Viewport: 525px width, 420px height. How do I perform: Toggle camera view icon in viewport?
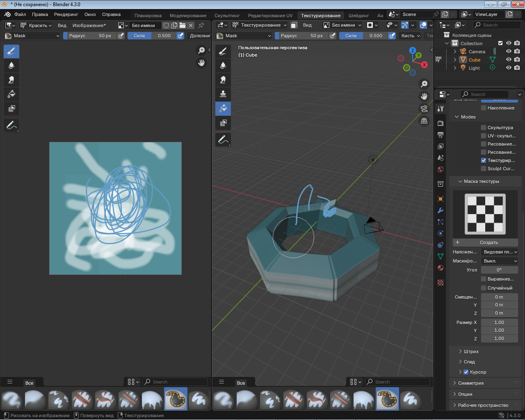pyautogui.click(x=424, y=109)
